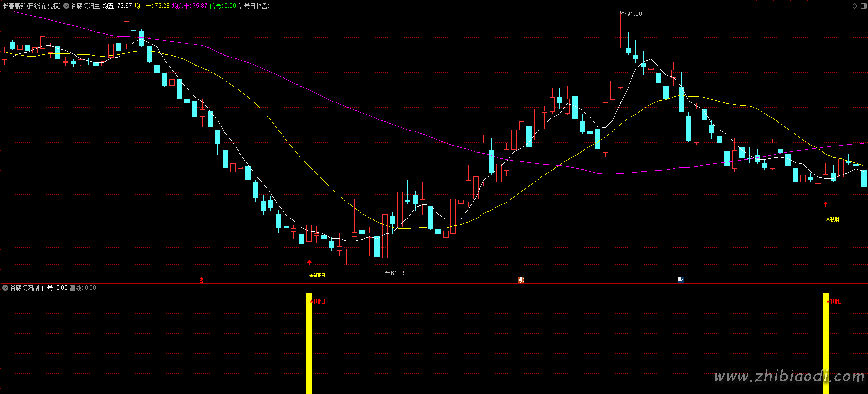
Task: Click the red up arrow near the second signal
Action: pyautogui.click(x=825, y=204)
